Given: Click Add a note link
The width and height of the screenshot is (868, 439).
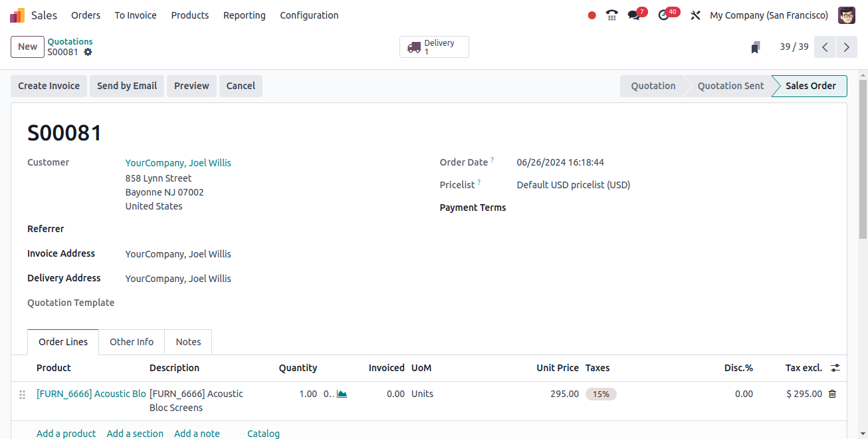Looking at the screenshot, I should click(197, 433).
